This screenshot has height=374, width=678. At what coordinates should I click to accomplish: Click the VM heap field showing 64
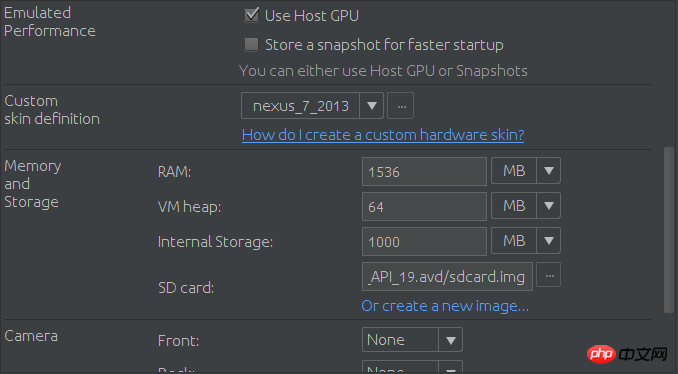click(424, 207)
